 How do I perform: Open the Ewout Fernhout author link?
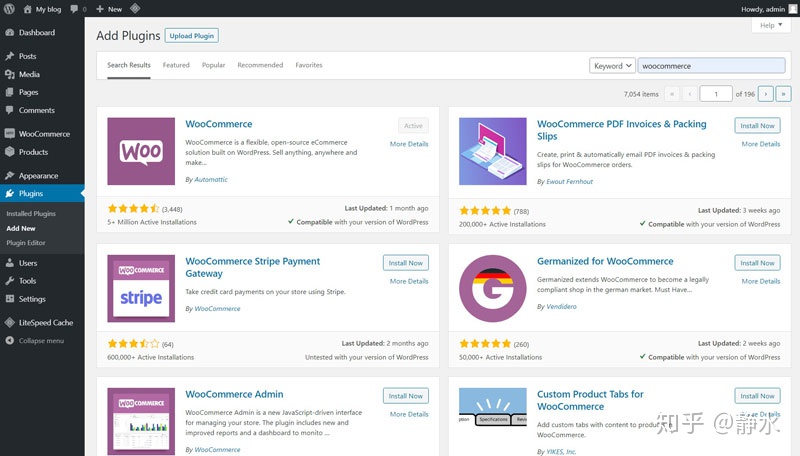point(569,182)
